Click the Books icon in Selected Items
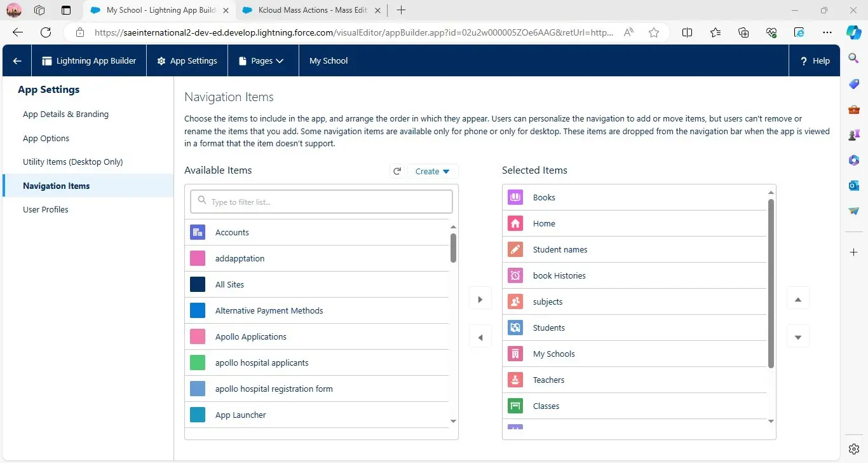 (515, 198)
